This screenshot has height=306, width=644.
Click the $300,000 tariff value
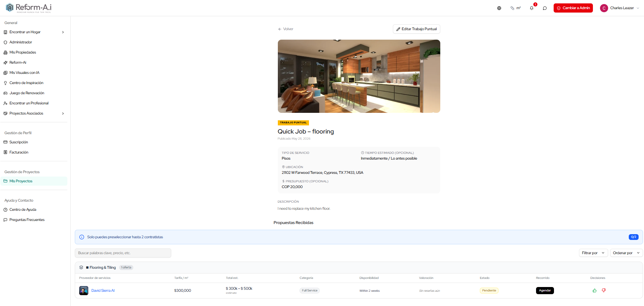tap(182, 291)
